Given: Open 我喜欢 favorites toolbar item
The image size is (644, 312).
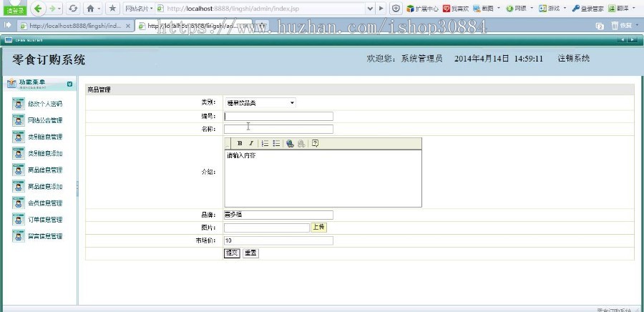Looking at the screenshot, I should 456,8.
